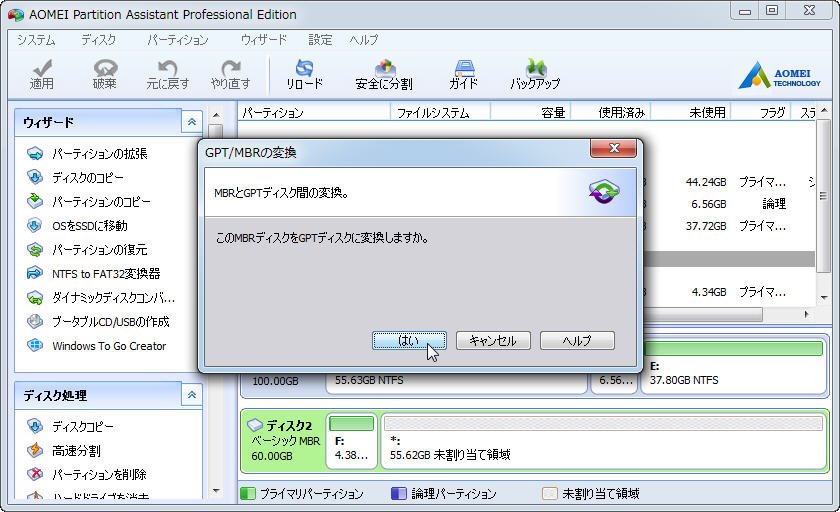Select パーティションのコピー wizard icon

tap(35, 201)
